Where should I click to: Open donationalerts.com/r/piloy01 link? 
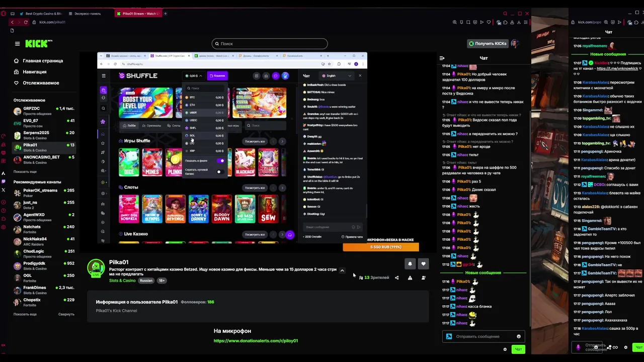(x=256, y=341)
